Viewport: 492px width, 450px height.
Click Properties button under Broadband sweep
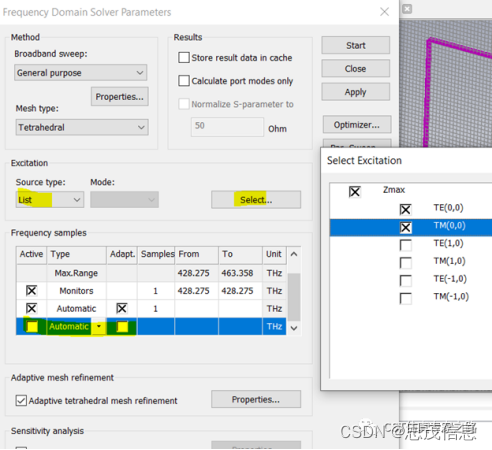[120, 97]
